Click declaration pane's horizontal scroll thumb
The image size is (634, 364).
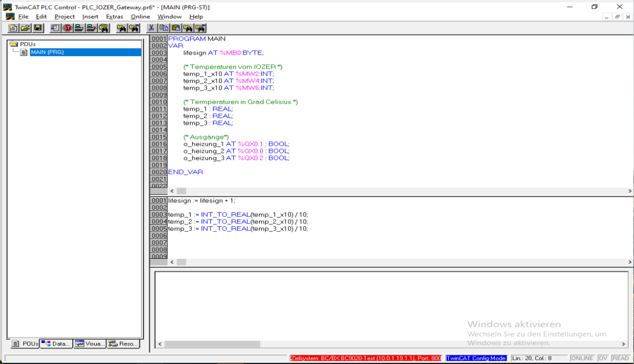[x=181, y=191]
